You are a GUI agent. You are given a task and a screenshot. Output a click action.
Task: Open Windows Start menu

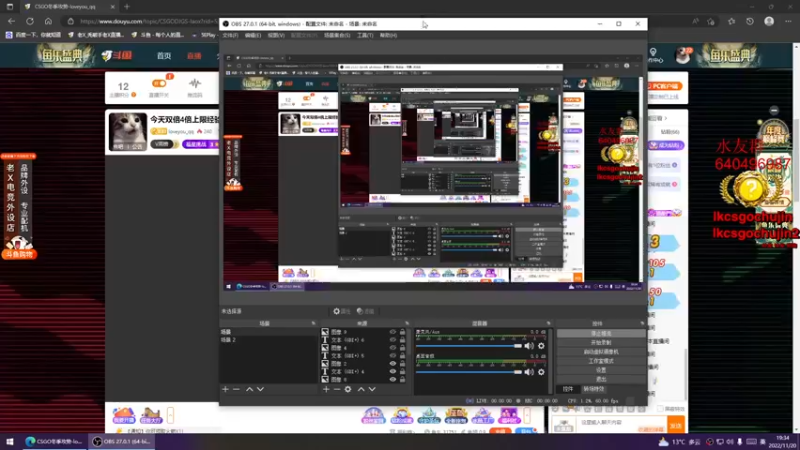(x=10, y=442)
